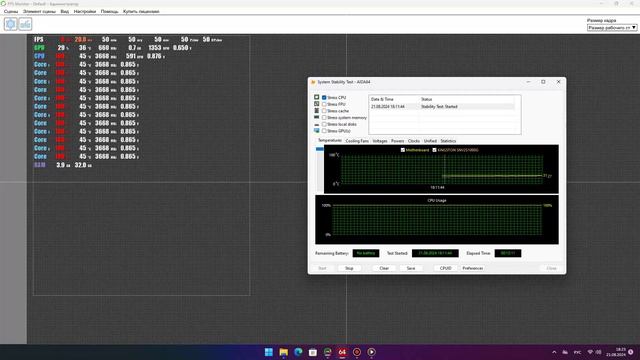
Task: Enable Stress GPU(s) checkbox
Action: pyautogui.click(x=324, y=131)
